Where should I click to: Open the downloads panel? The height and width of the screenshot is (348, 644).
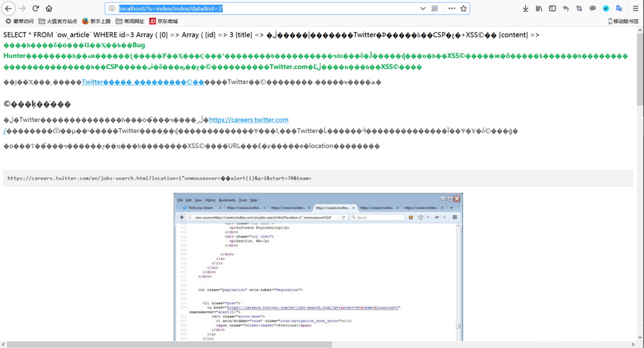point(526,9)
